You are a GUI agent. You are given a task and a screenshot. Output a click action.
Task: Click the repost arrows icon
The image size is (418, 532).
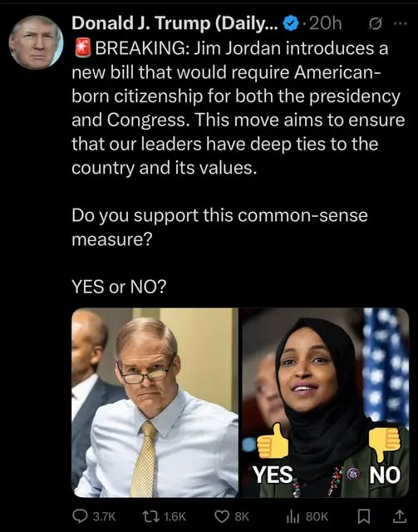(151, 516)
